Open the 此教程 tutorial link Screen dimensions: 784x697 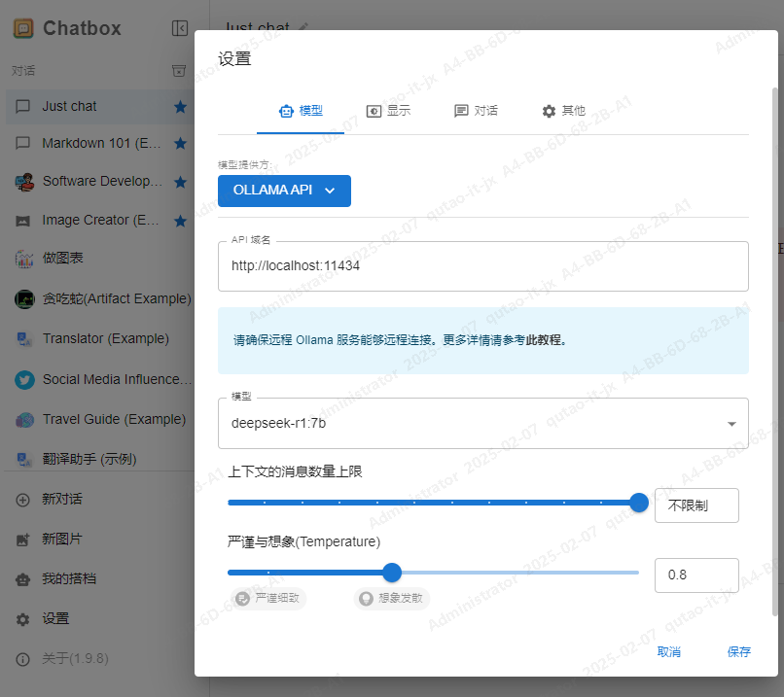tap(543, 340)
